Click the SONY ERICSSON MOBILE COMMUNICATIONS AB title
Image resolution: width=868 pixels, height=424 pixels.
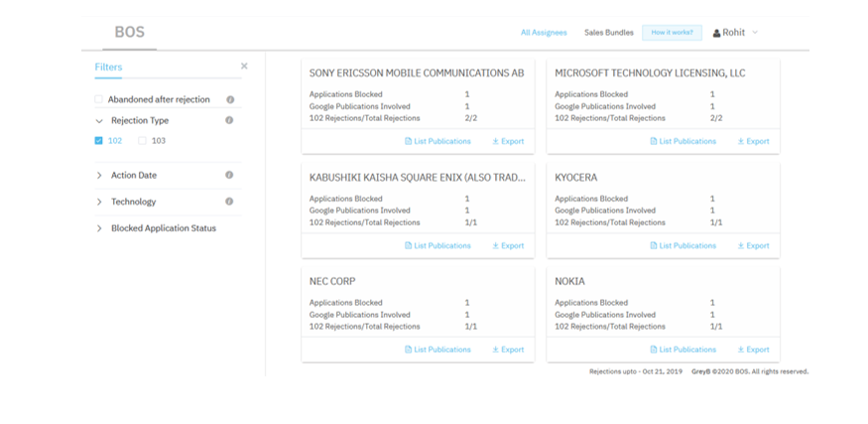pos(417,73)
